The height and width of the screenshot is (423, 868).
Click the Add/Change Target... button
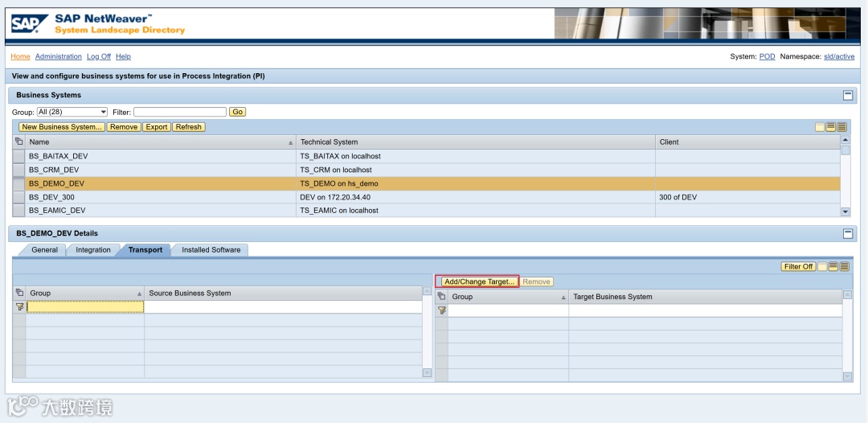(x=479, y=281)
